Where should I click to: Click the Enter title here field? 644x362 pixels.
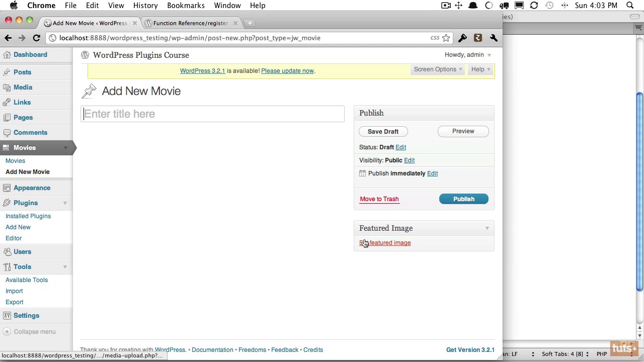coord(213,114)
